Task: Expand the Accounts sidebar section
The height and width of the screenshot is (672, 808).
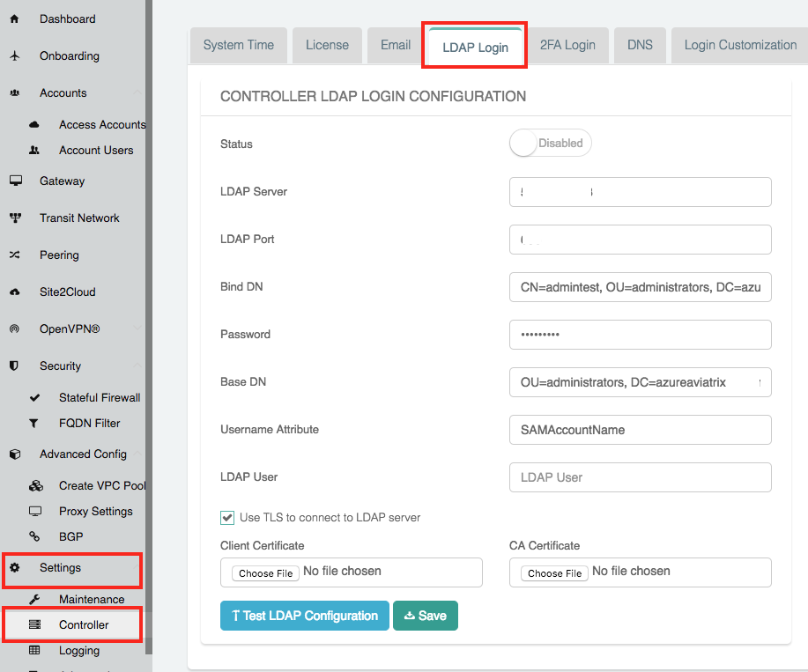Action: 63,92
